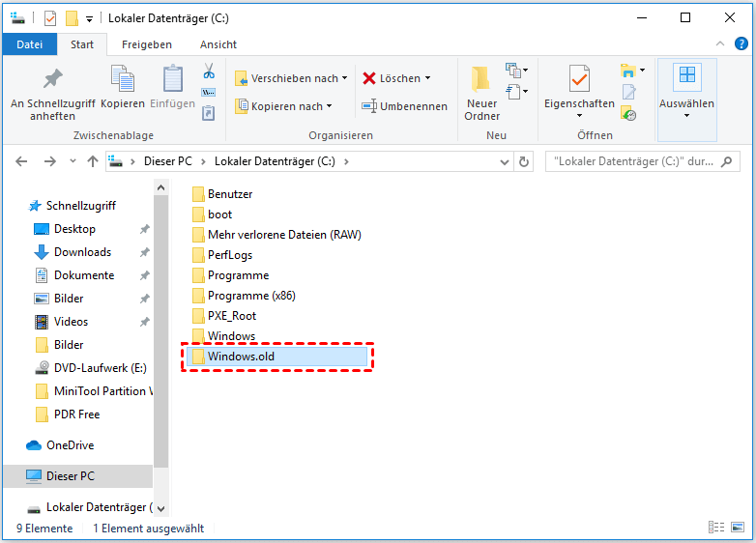Click the history icon in Öffnen group
The image size is (756, 543).
628,114
